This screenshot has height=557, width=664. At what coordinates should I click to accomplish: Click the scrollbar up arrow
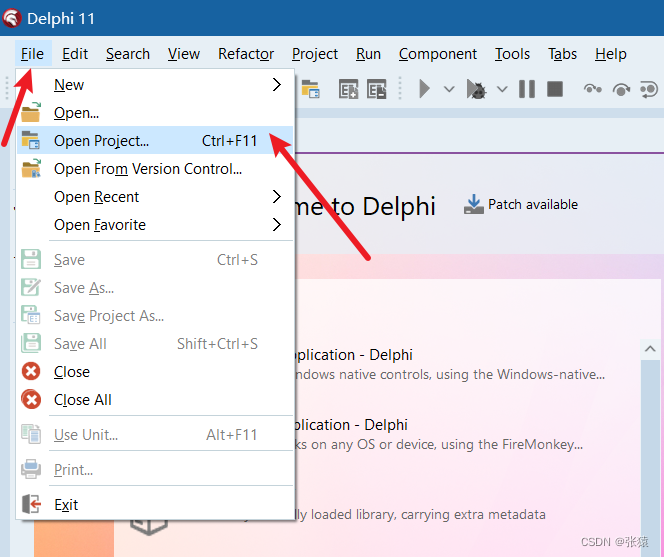tap(650, 349)
